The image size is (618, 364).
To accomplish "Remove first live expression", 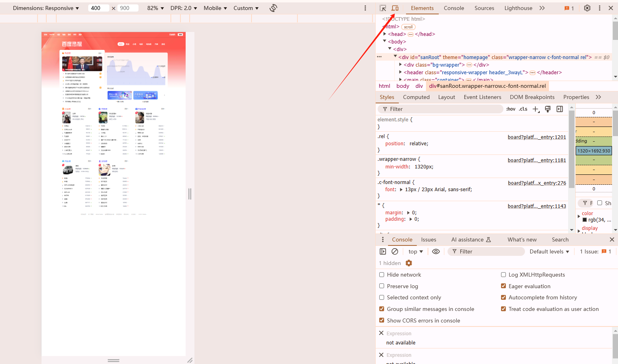I will (381, 333).
